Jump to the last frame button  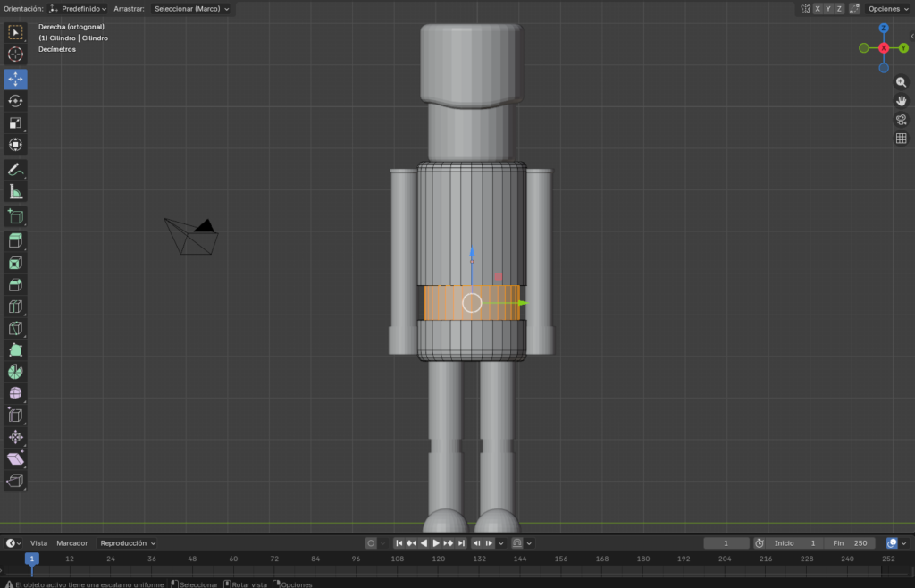461,543
